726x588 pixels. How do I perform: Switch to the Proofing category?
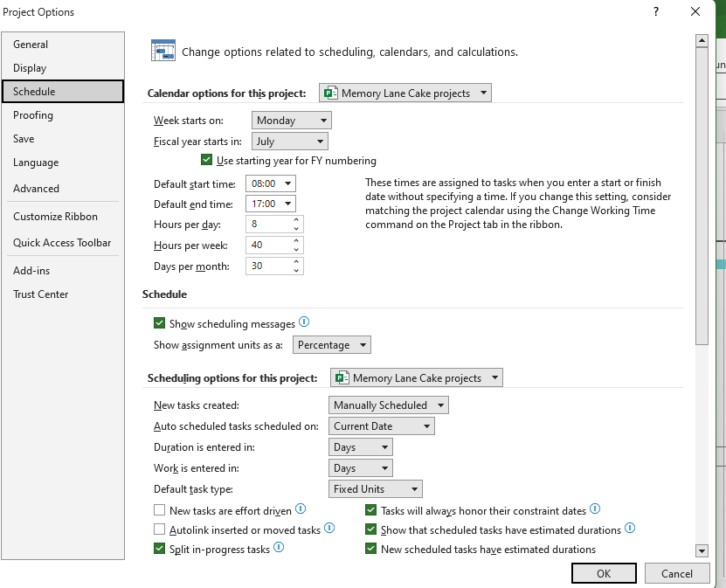click(33, 114)
